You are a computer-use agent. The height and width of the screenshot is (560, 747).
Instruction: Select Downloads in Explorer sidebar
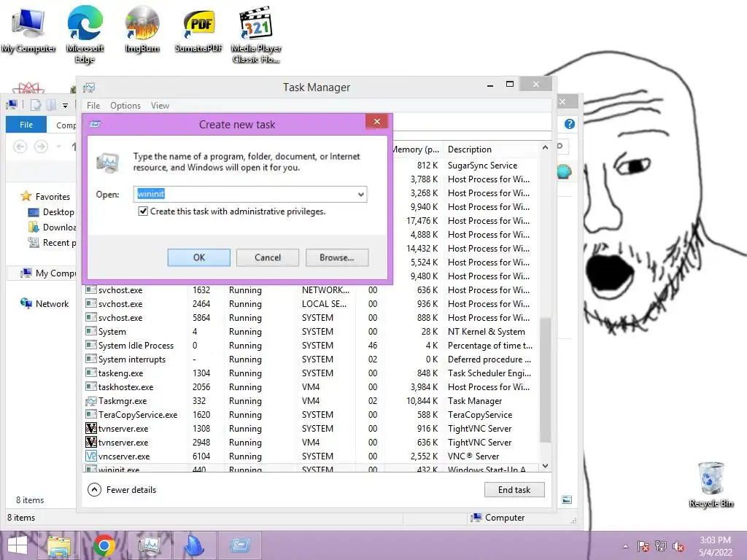pyautogui.click(x=52, y=227)
